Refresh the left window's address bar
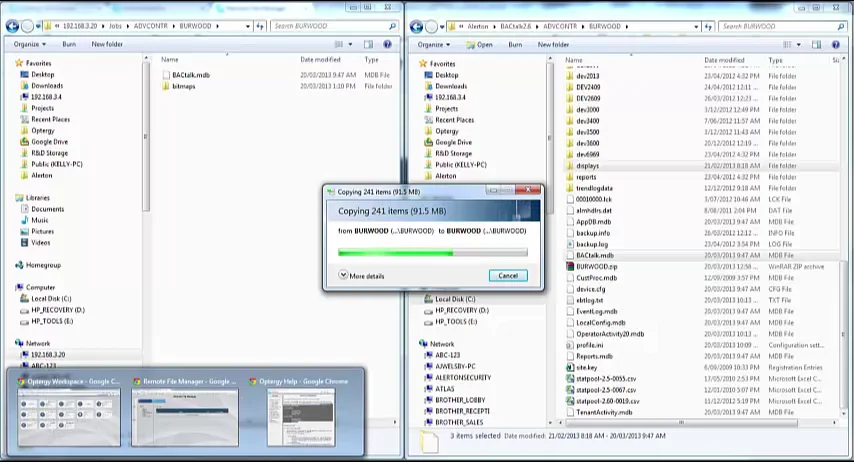This screenshot has width=854, height=462. [x=260, y=26]
